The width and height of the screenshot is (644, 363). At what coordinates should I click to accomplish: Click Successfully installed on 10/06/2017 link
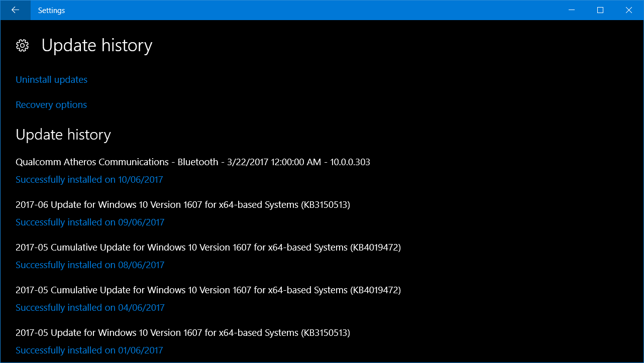(89, 179)
